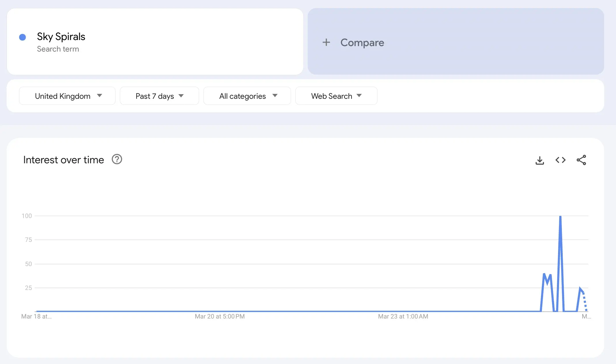Open the All categories dropdown
This screenshot has height=364, width=616.
(x=247, y=96)
